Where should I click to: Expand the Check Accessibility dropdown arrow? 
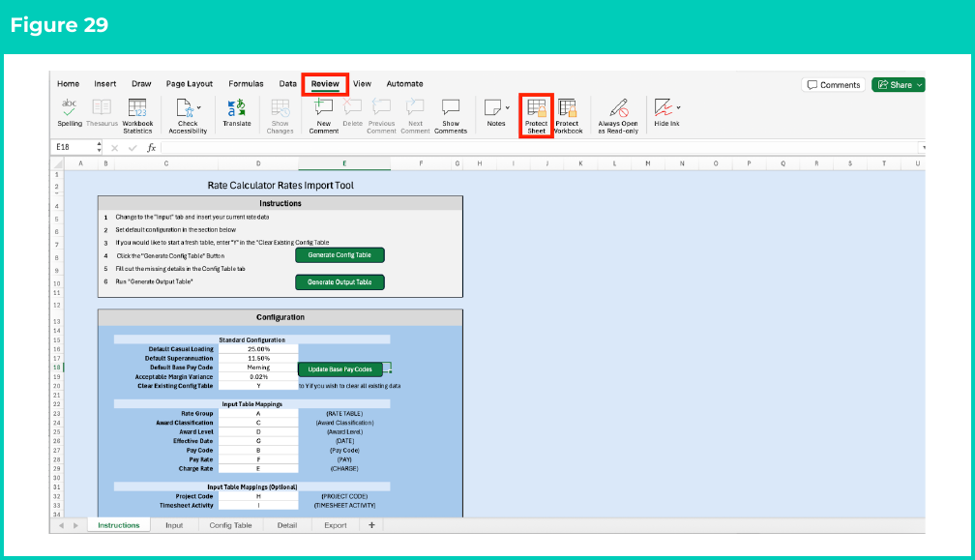(x=199, y=107)
